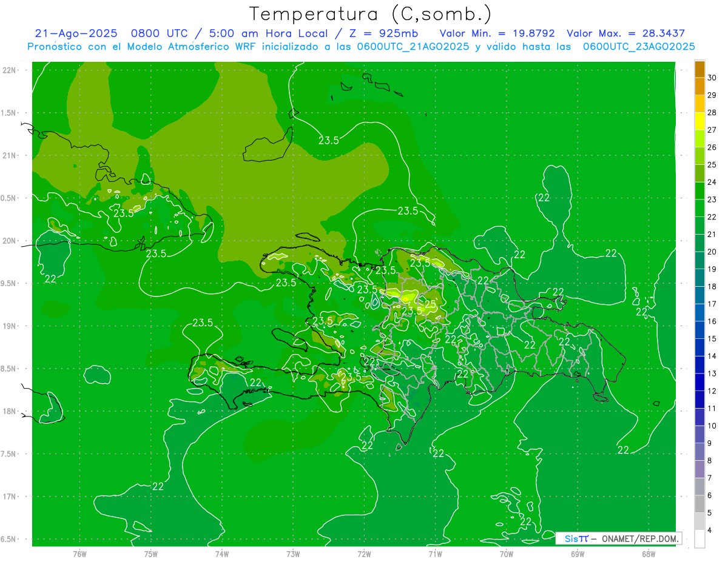
Task: Click the '21N' latitude label
Action: (x=9, y=155)
